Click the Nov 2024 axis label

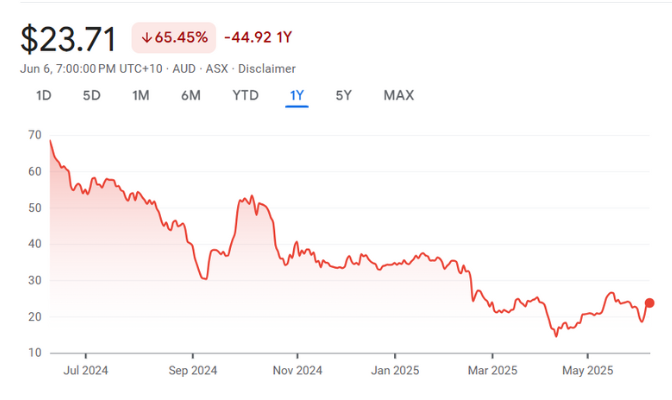[x=297, y=370]
